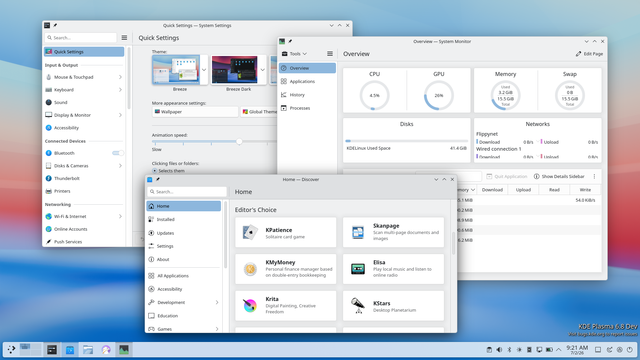Open the clipboard icon in the system tray

point(489,349)
